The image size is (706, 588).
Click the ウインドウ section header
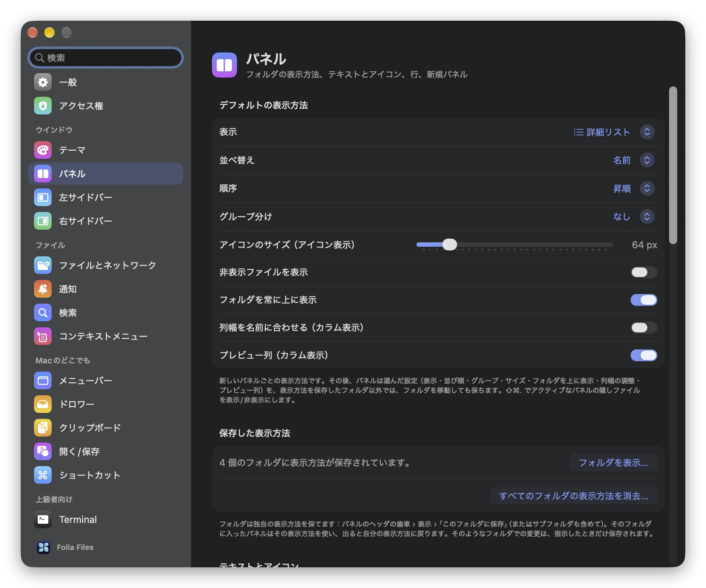coord(54,130)
